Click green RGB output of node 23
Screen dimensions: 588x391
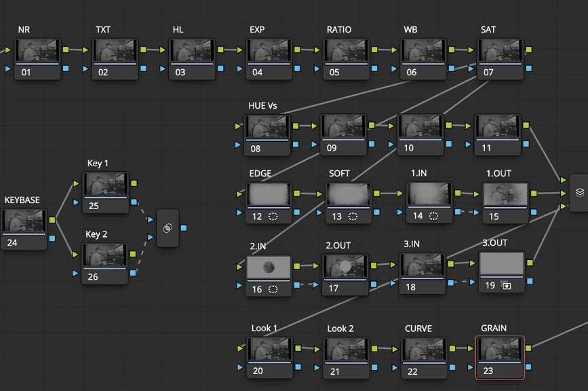528,348
